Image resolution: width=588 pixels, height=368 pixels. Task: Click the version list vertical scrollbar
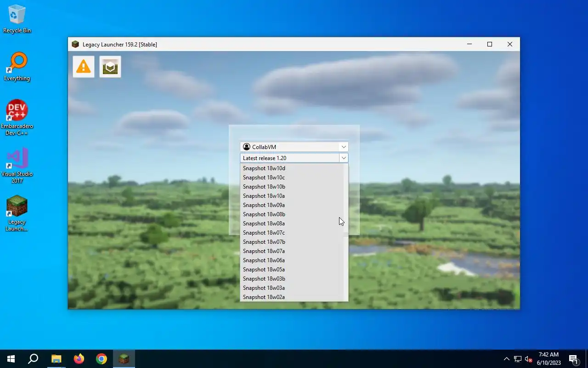coord(345,232)
